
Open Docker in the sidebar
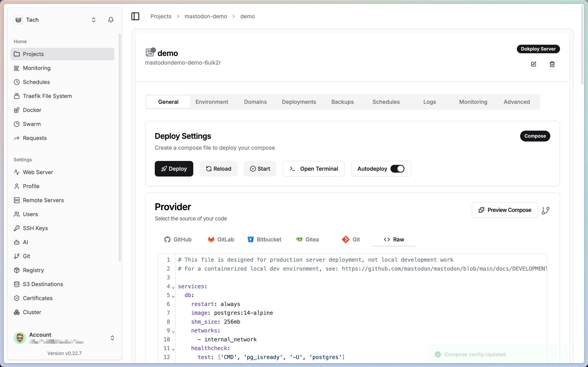click(x=32, y=110)
